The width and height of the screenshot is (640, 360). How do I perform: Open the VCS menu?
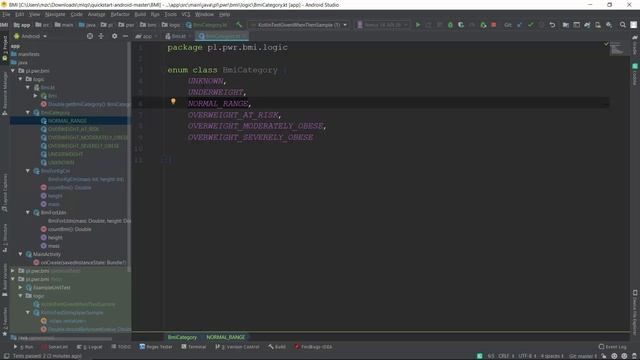click(x=186, y=14)
